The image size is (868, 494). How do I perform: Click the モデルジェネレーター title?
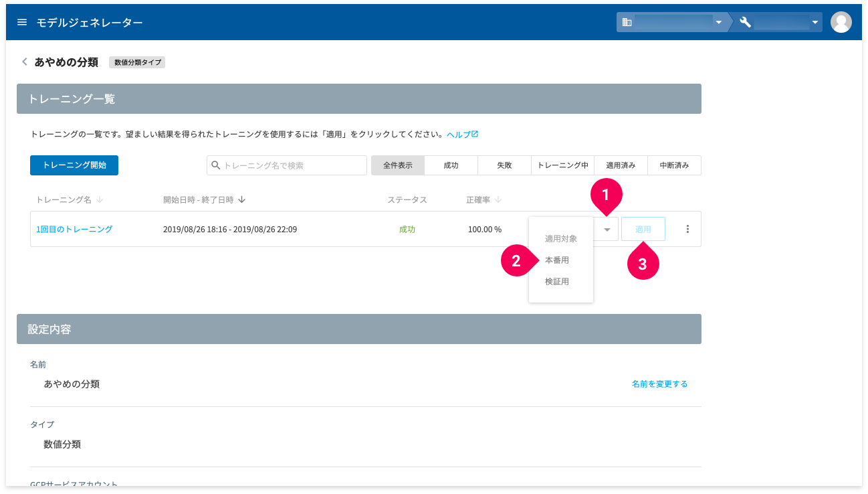[x=90, y=22]
